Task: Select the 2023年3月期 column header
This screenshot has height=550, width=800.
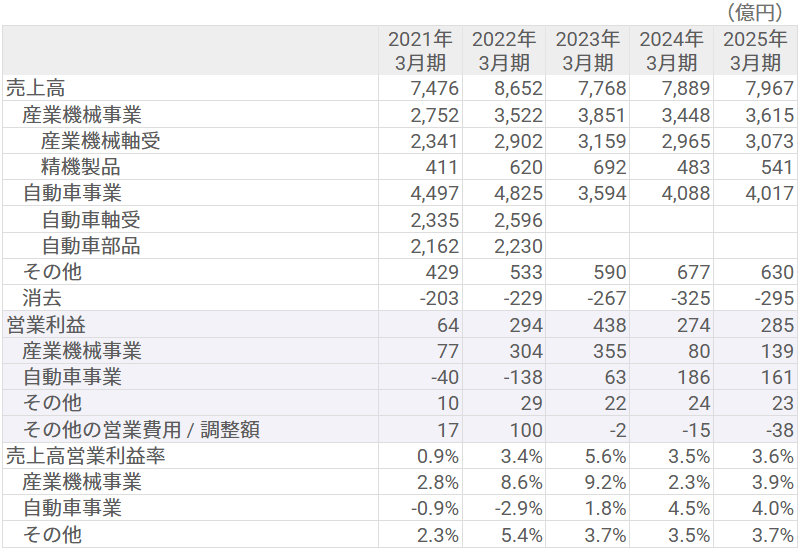Action: pyautogui.click(x=588, y=50)
